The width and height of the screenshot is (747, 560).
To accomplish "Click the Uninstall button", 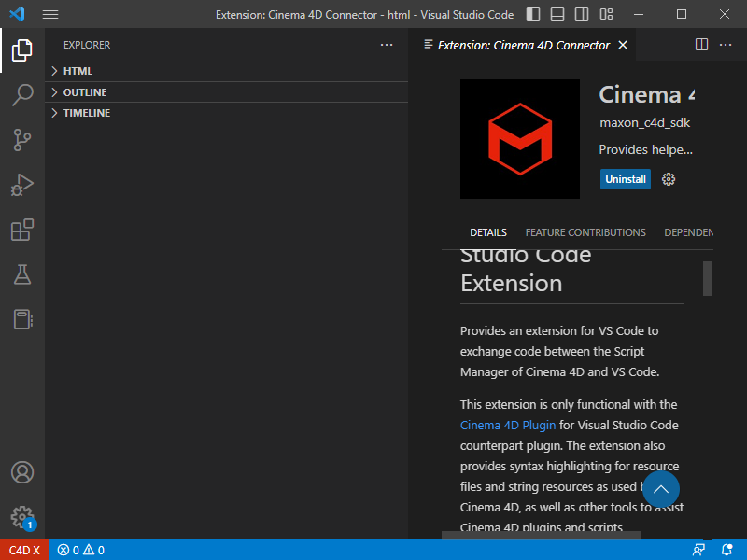I will click(626, 179).
